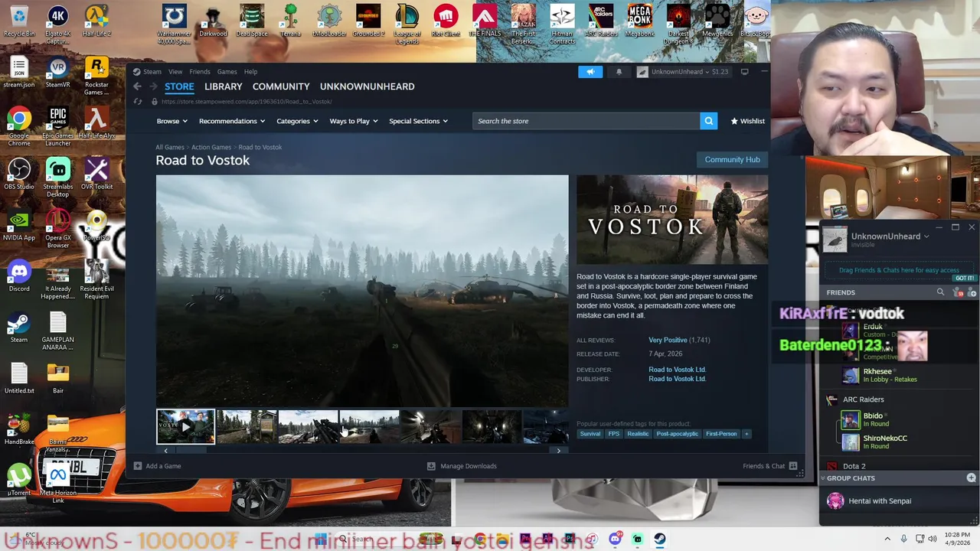Screen dimensions: 980x551
Task: Click Add a Friend icon in friends list
Action: [x=972, y=292]
